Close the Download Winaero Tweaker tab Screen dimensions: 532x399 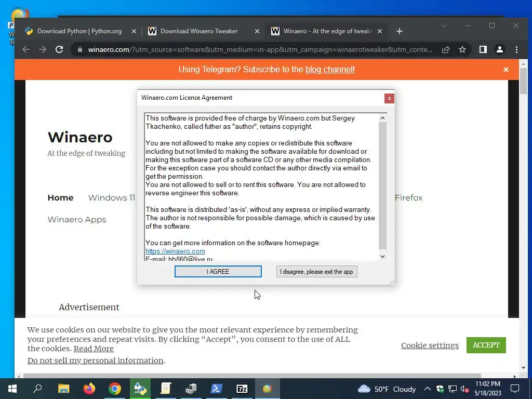tap(257, 31)
